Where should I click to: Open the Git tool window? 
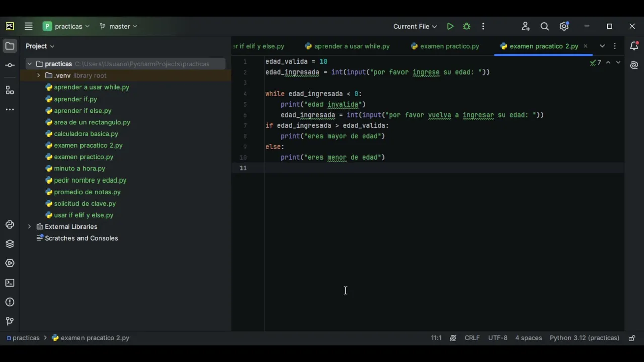[x=10, y=321]
